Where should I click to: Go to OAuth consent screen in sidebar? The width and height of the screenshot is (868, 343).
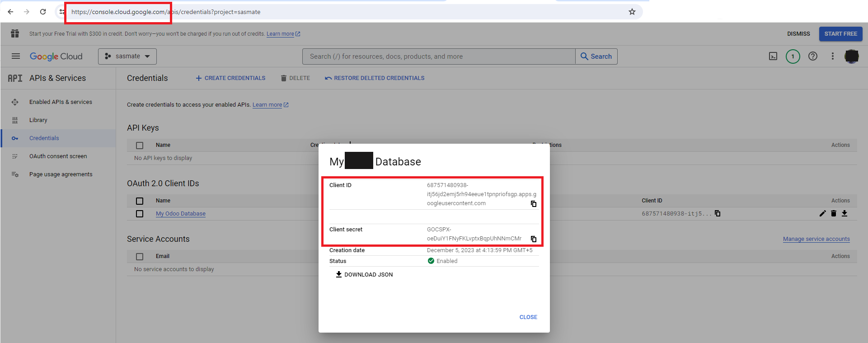pyautogui.click(x=58, y=156)
